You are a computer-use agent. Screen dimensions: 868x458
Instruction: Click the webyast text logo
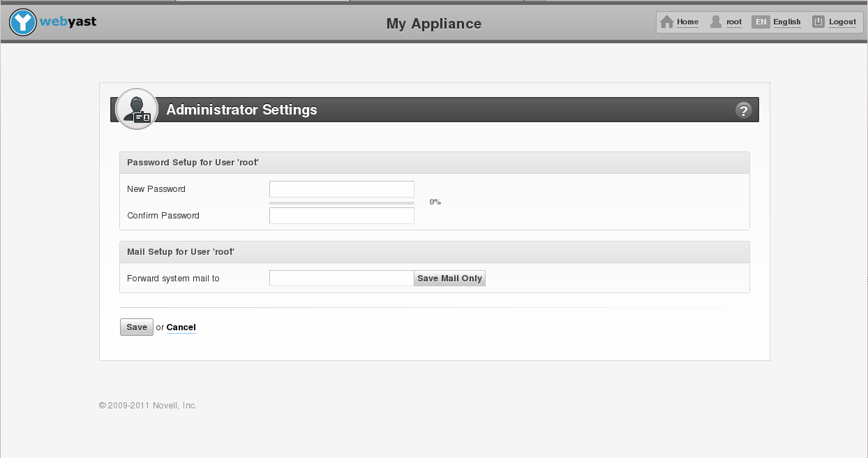[68, 22]
